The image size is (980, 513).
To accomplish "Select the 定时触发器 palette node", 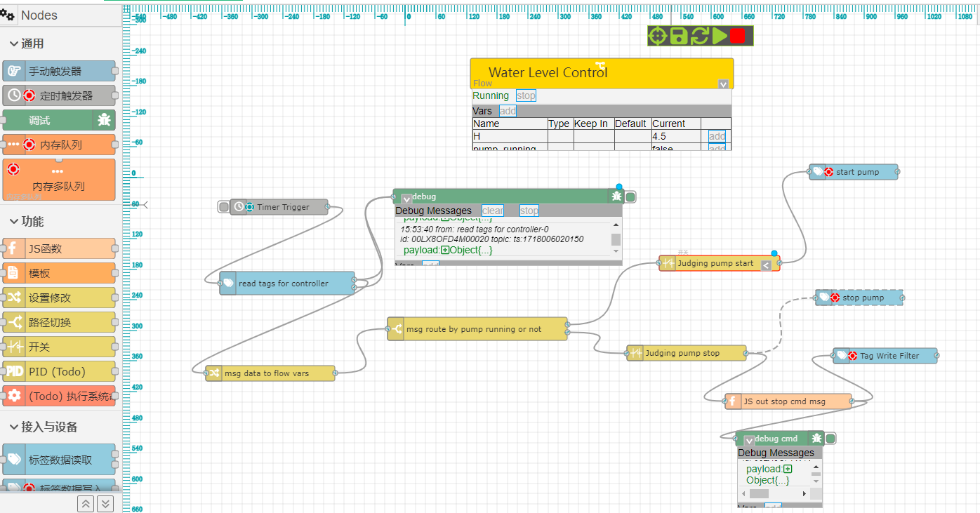I will tap(59, 95).
